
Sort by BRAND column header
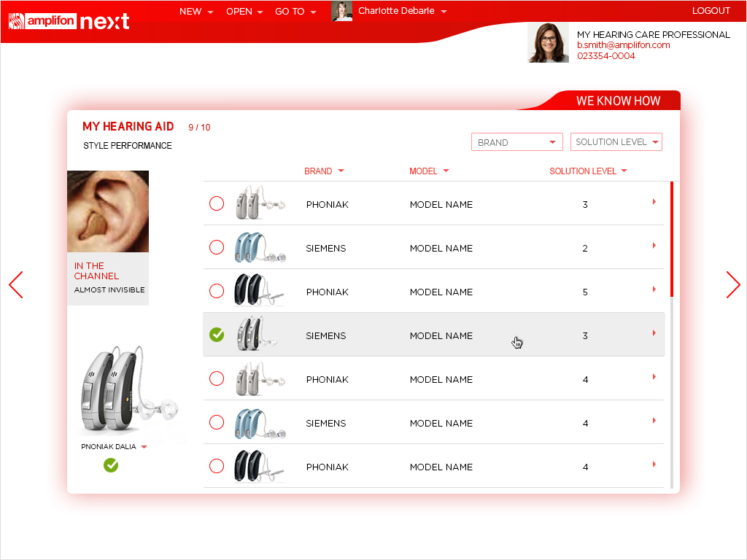[x=324, y=171]
